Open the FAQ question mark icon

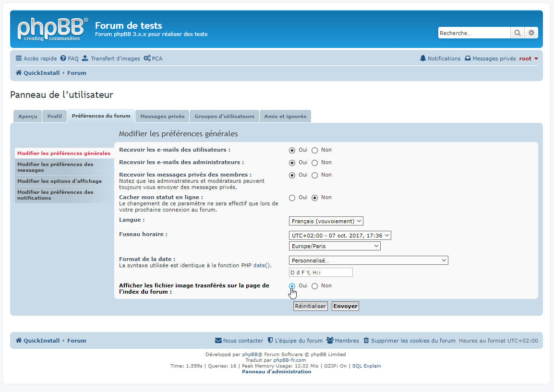point(63,59)
